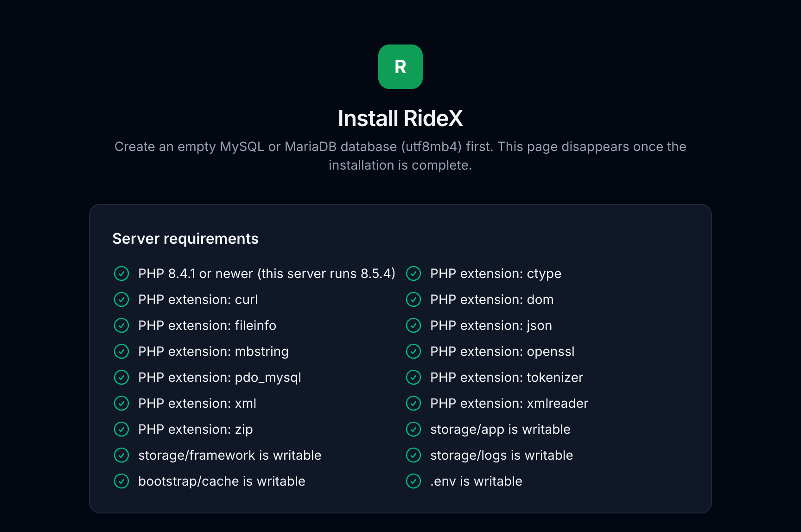Click the 'PHP 8.4.1 or newer' requirement text
The height and width of the screenshot is (532, 801).
[x=267, y=273]
